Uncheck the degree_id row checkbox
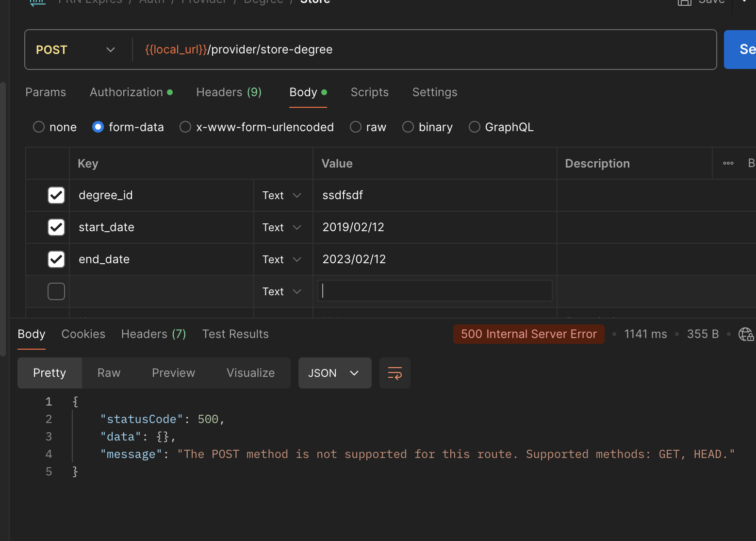 pyautogui.click(x=56, y=195)
